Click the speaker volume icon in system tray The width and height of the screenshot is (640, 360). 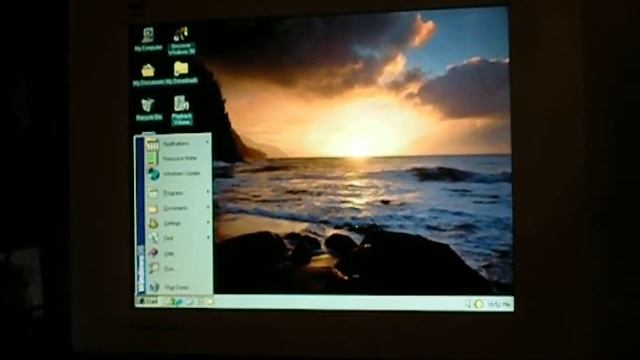[x=468, y=304]
